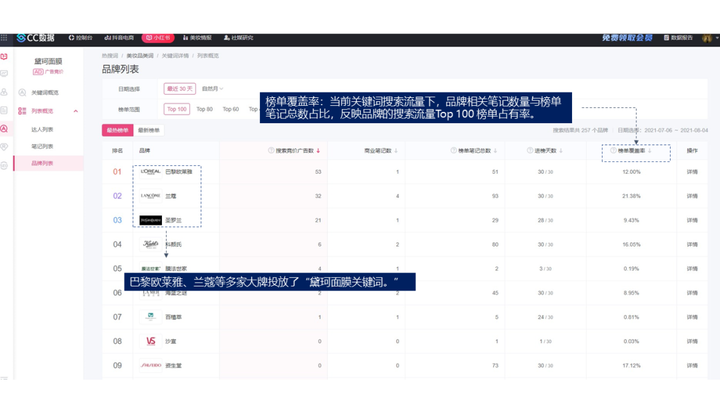Click 热搜词 breadcrumb link

click(x=110, y=56)
